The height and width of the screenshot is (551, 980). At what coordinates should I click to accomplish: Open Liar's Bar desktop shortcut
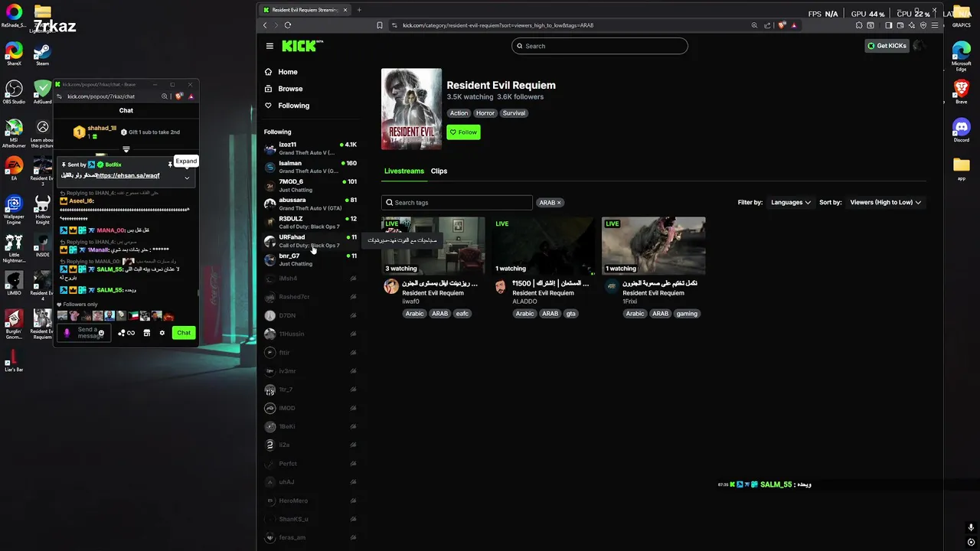click(14, 360)
